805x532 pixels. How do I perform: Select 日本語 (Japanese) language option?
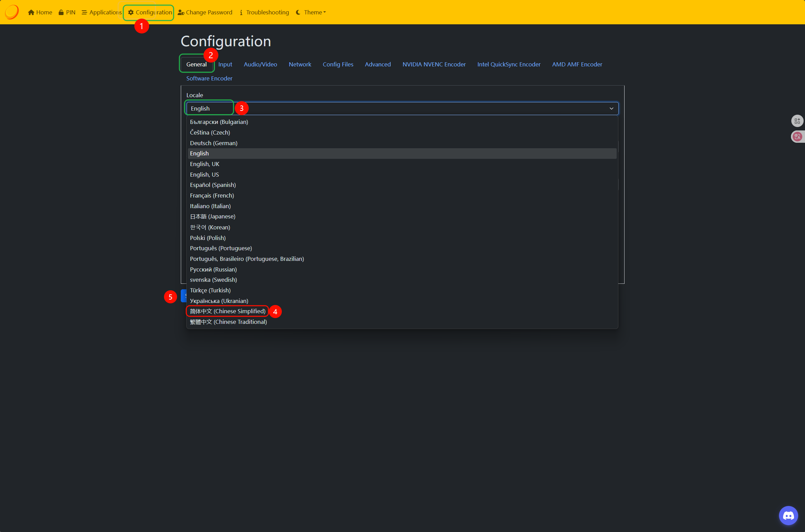213,216
